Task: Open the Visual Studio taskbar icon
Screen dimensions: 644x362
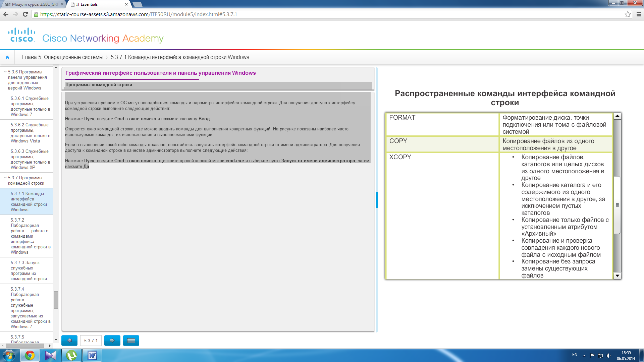Action: [51, 355]
